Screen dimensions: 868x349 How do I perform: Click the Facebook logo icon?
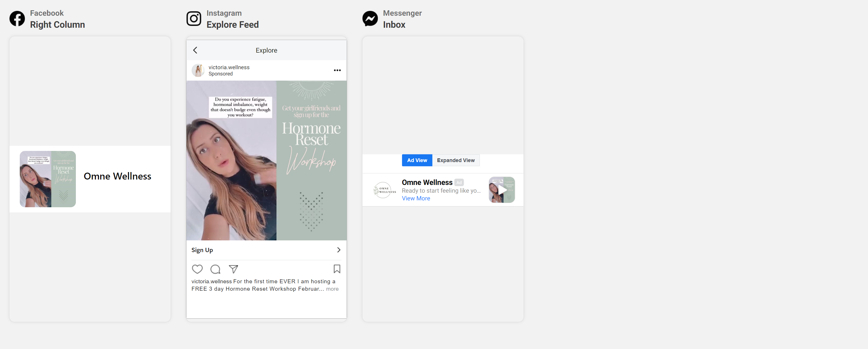click(17, 19)
